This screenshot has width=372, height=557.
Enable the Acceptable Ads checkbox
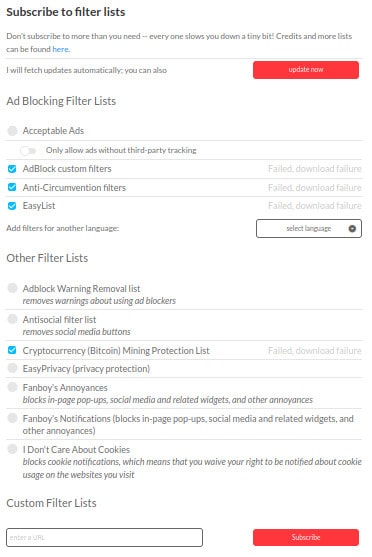(12, 131)
